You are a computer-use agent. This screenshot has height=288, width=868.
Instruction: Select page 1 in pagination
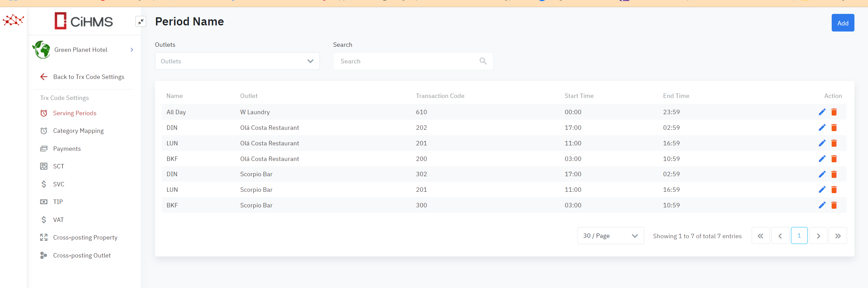(x=799, y=236)
